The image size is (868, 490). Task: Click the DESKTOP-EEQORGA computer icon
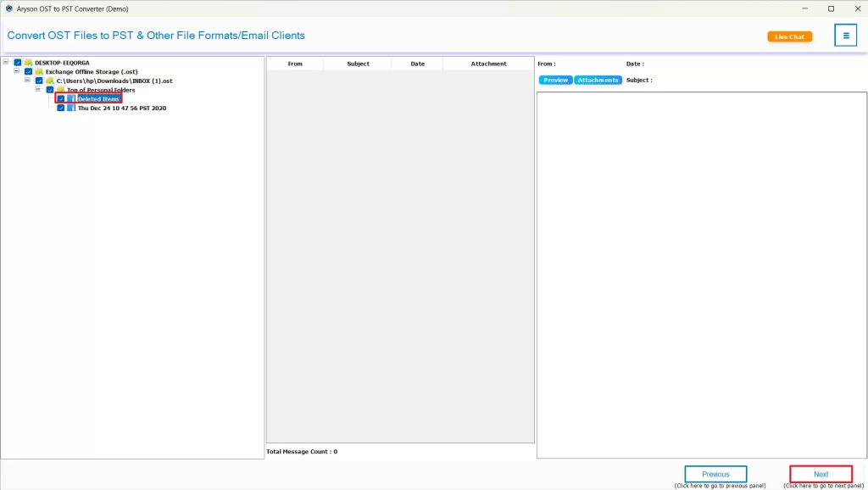pos(28,63)
